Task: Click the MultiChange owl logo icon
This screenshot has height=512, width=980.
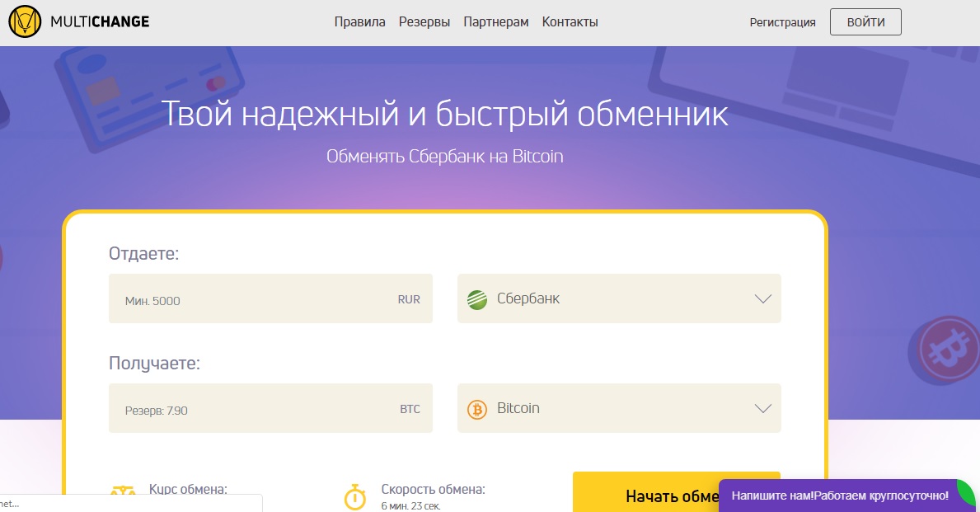Action: (25, 21)
